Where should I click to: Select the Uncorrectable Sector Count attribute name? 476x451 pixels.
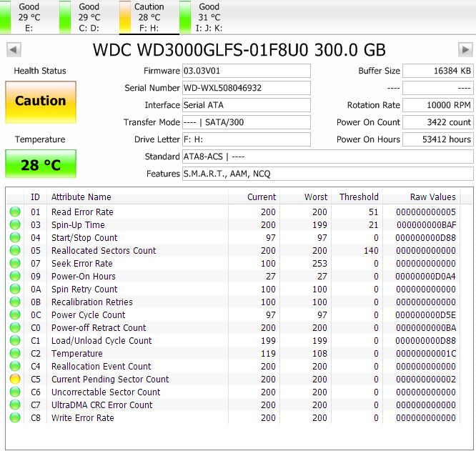pos(106,392)
